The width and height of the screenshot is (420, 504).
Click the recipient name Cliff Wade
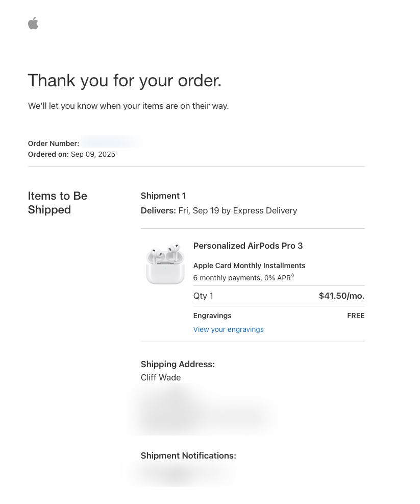pos(161,377)
